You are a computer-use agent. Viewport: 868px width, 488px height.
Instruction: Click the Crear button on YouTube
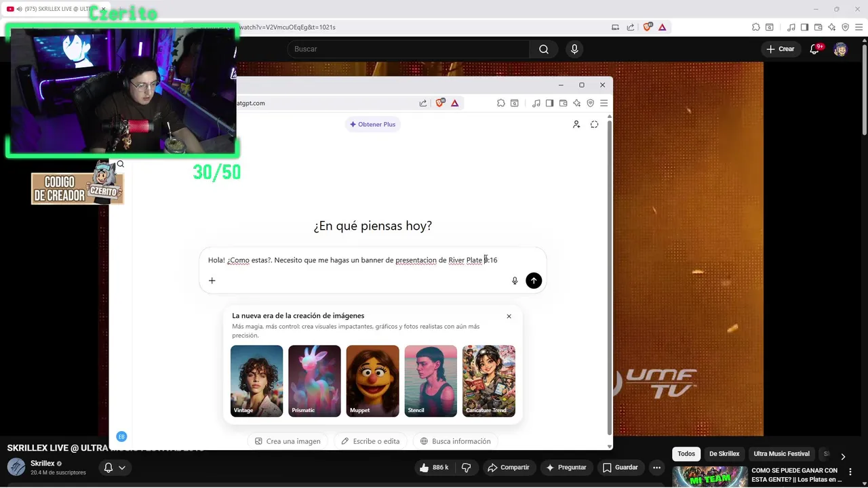[x=780, y=49]
